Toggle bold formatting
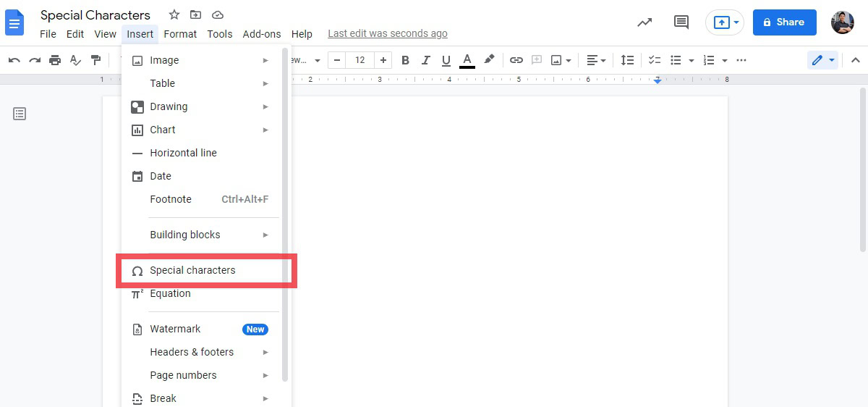868x407 pixels. point(405,60)
